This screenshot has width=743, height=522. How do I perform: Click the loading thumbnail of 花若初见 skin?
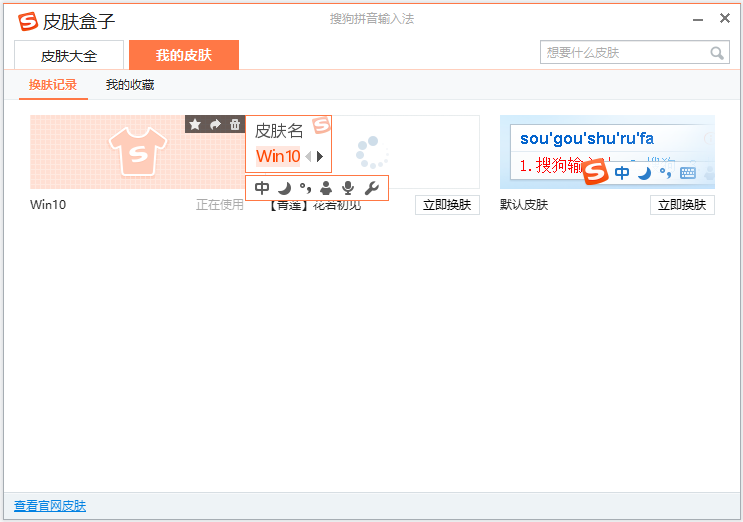pos(372,152)
